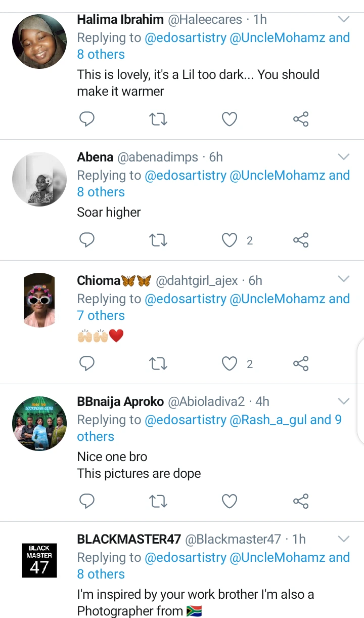
Task: Share BBnaija Aproko's tweet
Action: click(x=301, y=501)
